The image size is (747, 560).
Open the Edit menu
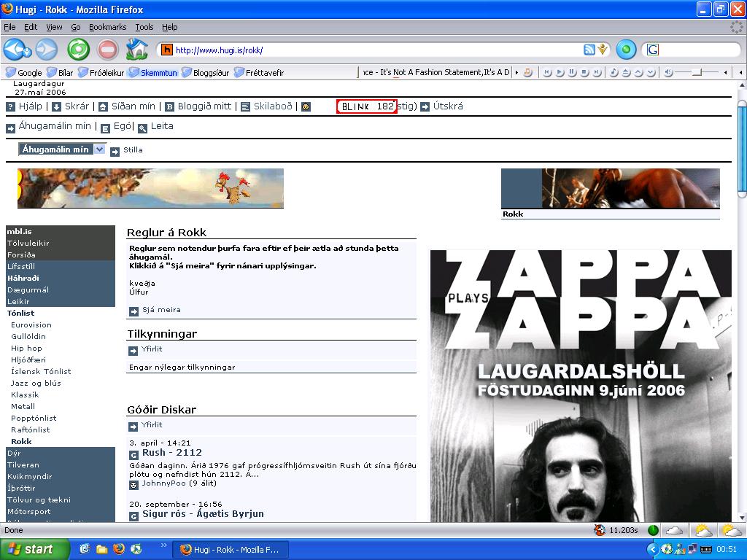[x=31, y=27]
